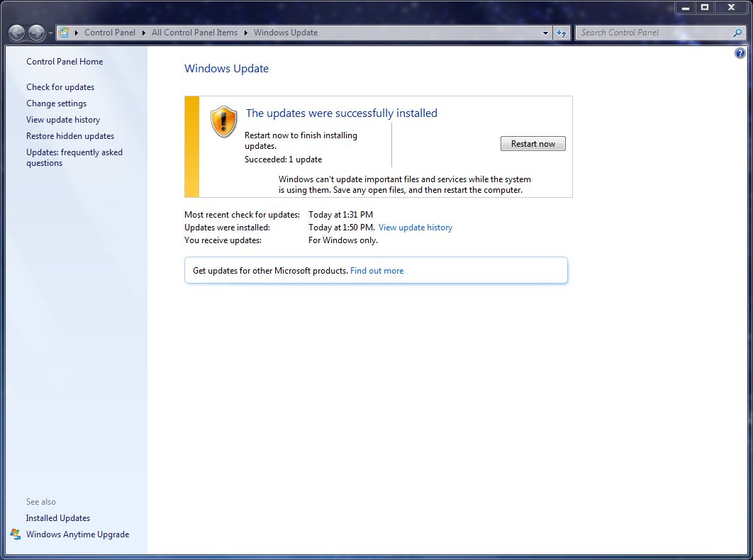The image size is (753, 560).
Task: Open the address bar history dropdown
Action: 545,33
